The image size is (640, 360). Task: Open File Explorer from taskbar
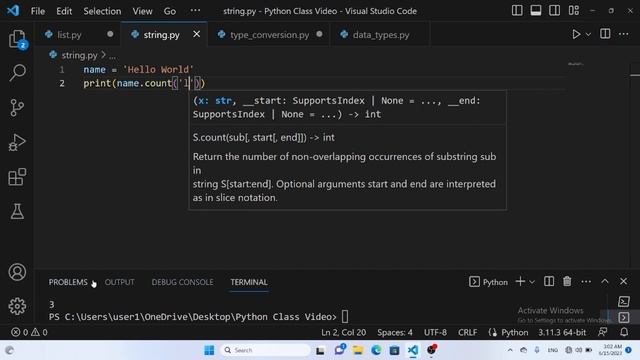tap(358, 350)
